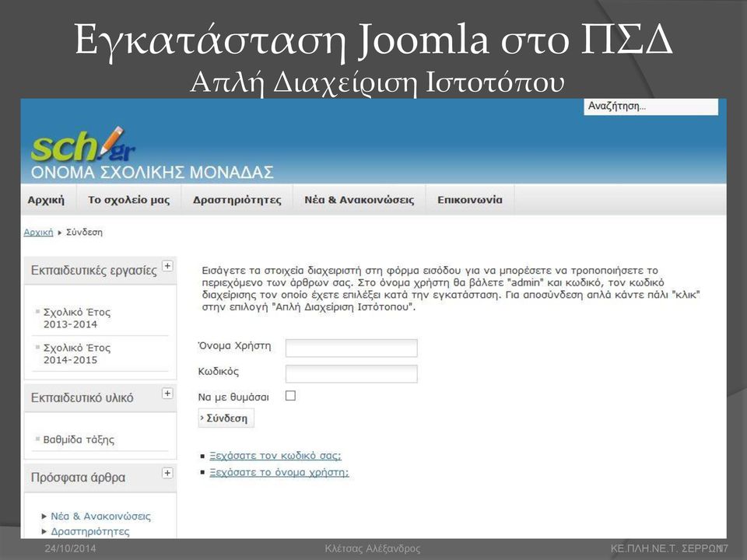Toggle the Πρόσφατα άρθρα panel expander
The image size is (747, 560).
click(x=167, y=473)
